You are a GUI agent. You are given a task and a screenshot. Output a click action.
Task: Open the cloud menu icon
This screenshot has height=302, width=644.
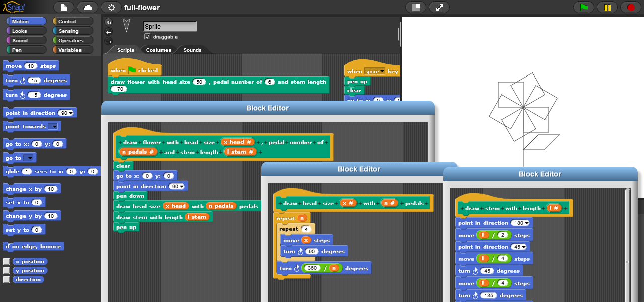click(88, 8)
